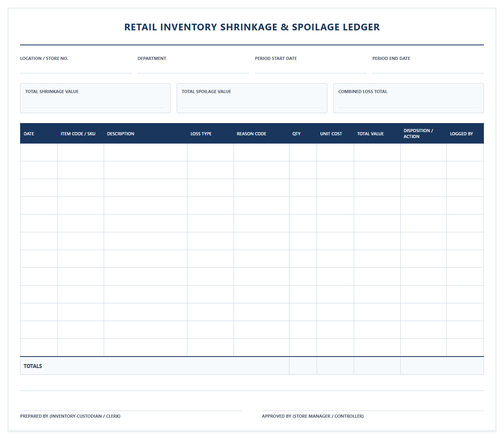The image size is (504, 439).
Task: Click the Location / Store No. field
Action: [x=76, y=68]
